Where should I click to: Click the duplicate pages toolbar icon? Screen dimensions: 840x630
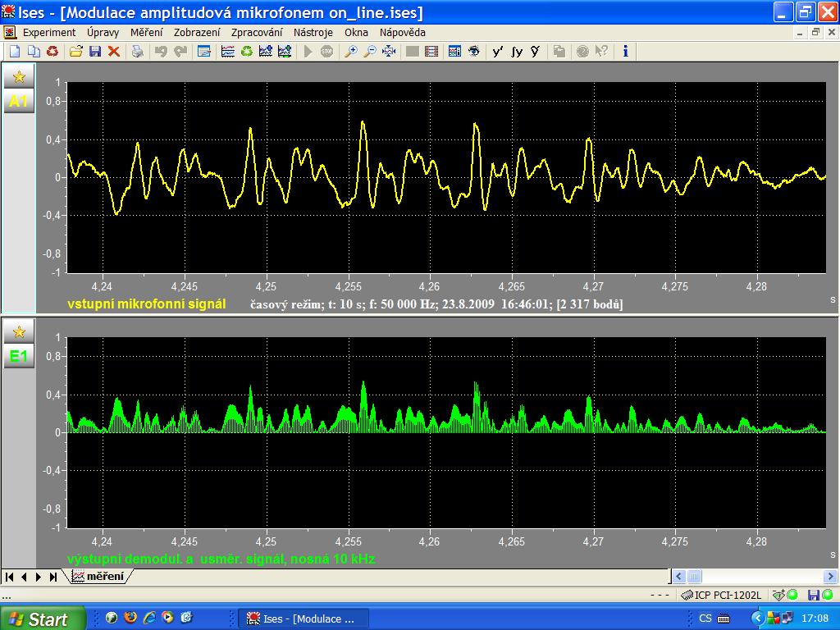tap(34, 52)
